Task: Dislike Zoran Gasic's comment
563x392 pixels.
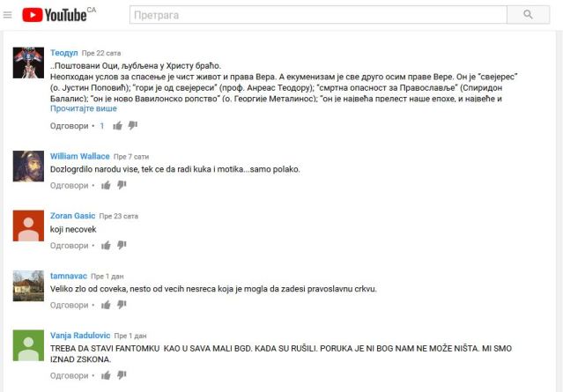Action: pos(122,245)
